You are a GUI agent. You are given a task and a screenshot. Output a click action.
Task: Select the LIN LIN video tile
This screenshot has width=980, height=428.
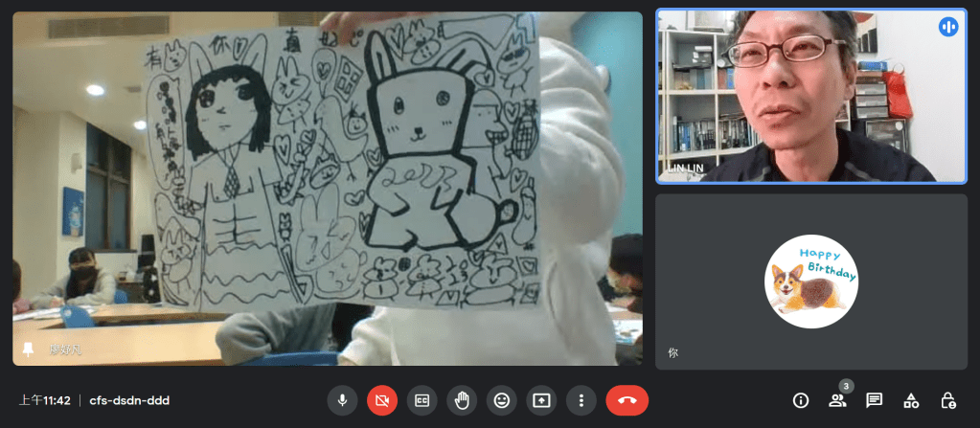tap(810, 96)
